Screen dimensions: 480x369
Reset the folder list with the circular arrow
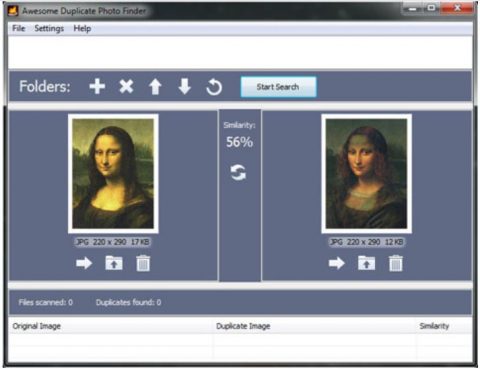click(214, 87)
